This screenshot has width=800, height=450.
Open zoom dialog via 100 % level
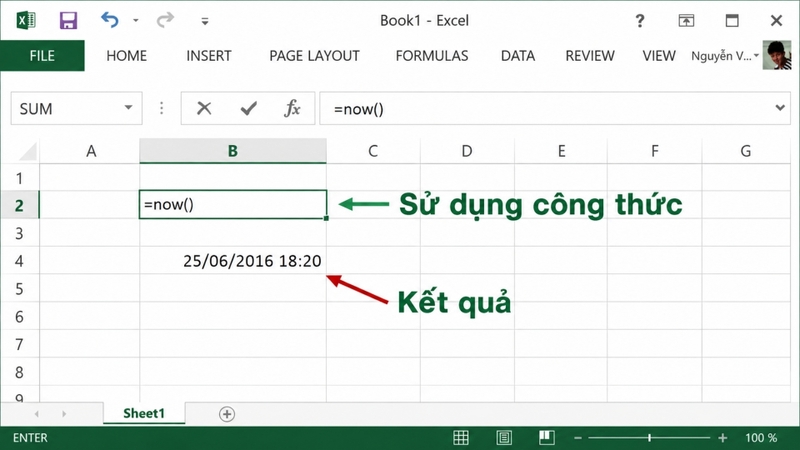point(761,438)
